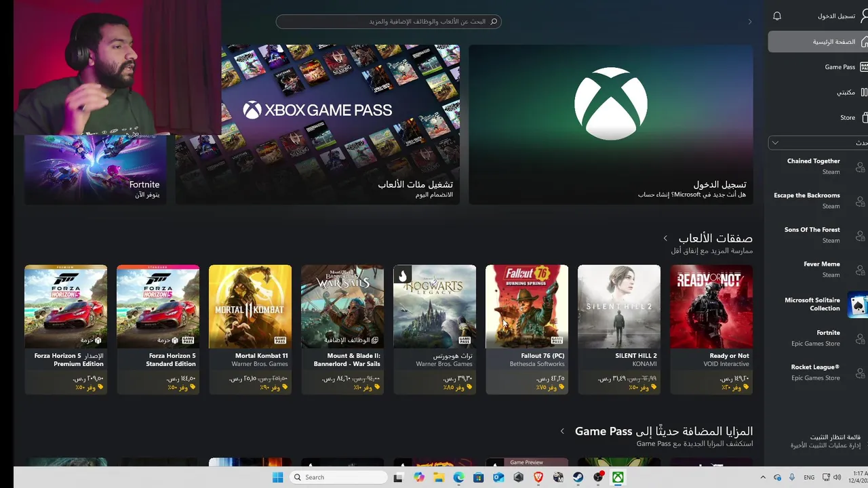This screenshot has height=488, width=868.
Task: Open the Fallout 76 (PC) game tile
Action: pyautogui.click(x=527, y=329)
